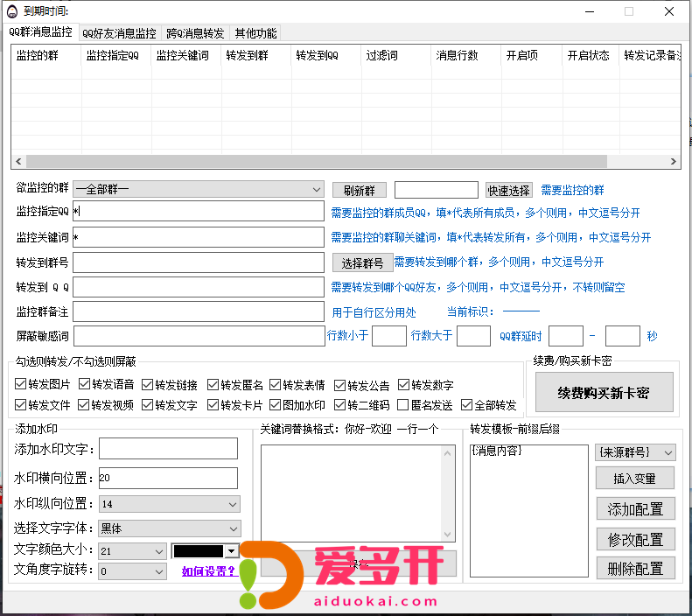Screen dimensions: 692x616
Task: Click the 删除配置 button
Action: pyautogui.click(x=635, y=569)
